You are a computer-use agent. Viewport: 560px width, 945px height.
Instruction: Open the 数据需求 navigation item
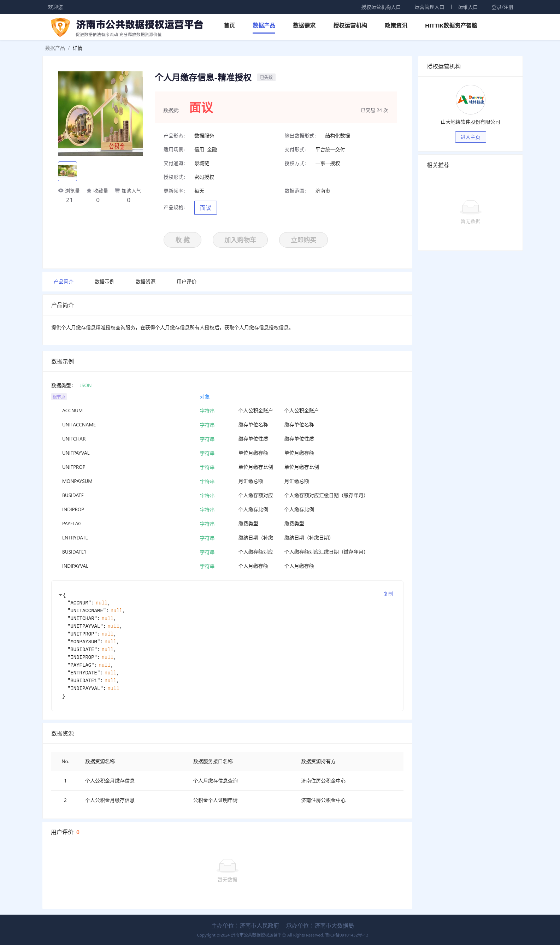pos(304,25)
